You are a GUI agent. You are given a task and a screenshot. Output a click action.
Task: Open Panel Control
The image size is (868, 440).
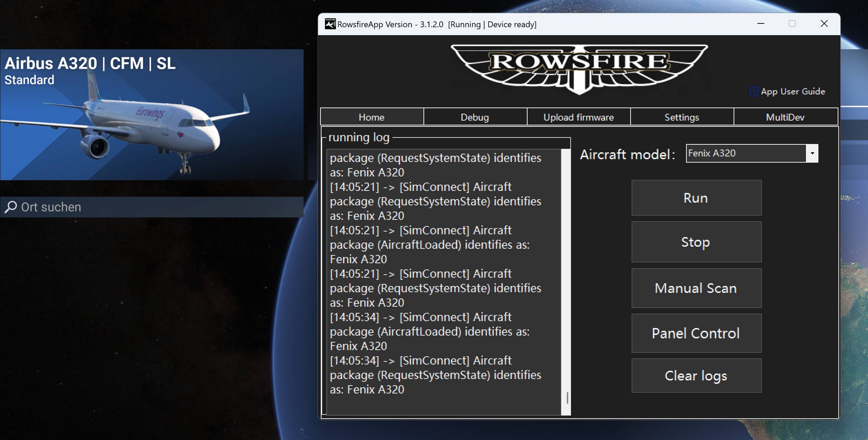click(x=696, y=333)
